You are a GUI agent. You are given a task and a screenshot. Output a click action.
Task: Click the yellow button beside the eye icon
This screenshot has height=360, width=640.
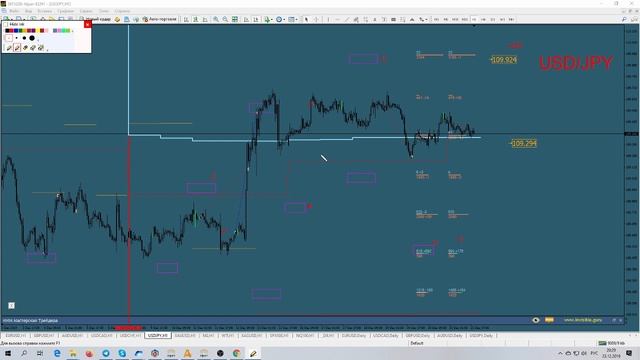(x=549, y=320)
